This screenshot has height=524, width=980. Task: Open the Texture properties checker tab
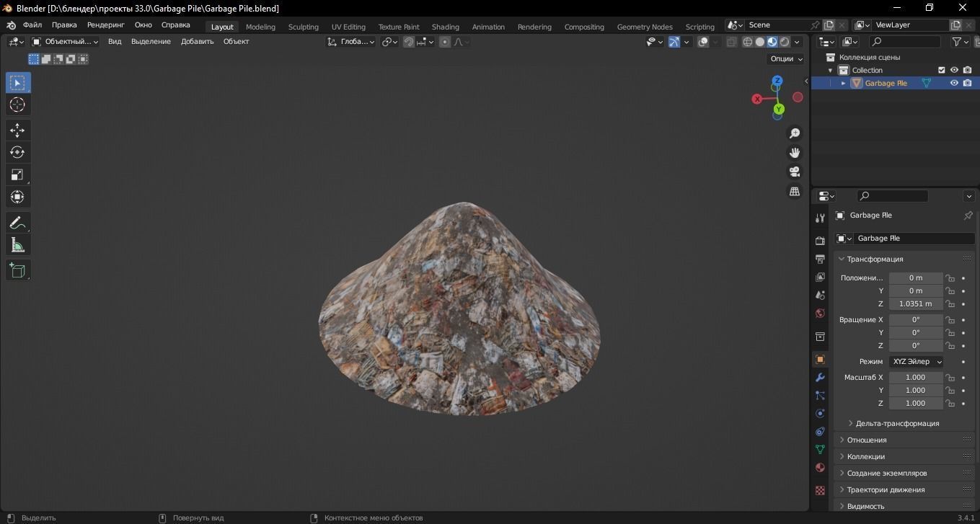(820, 490)
